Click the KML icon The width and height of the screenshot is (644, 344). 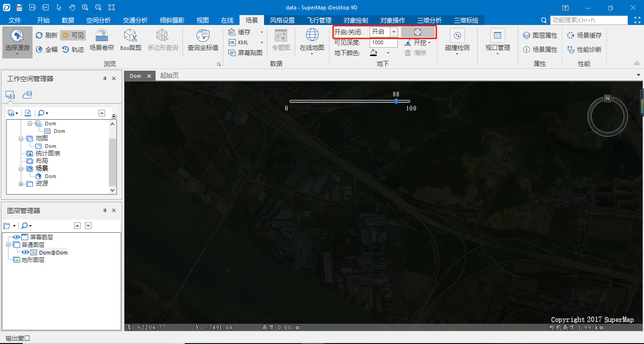pyautogui.click(x=232, y=42)
